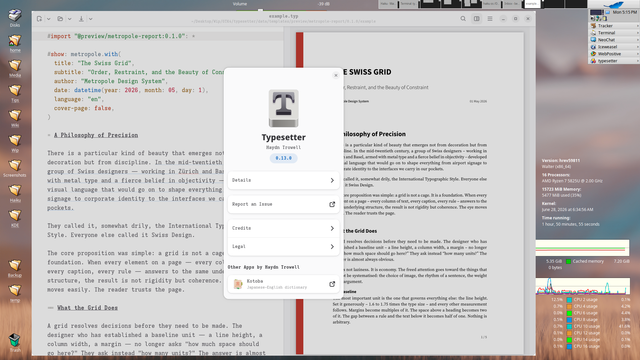Open the Screenshots folder desktop icon
The image size is (640, 360).
point(15,168)
